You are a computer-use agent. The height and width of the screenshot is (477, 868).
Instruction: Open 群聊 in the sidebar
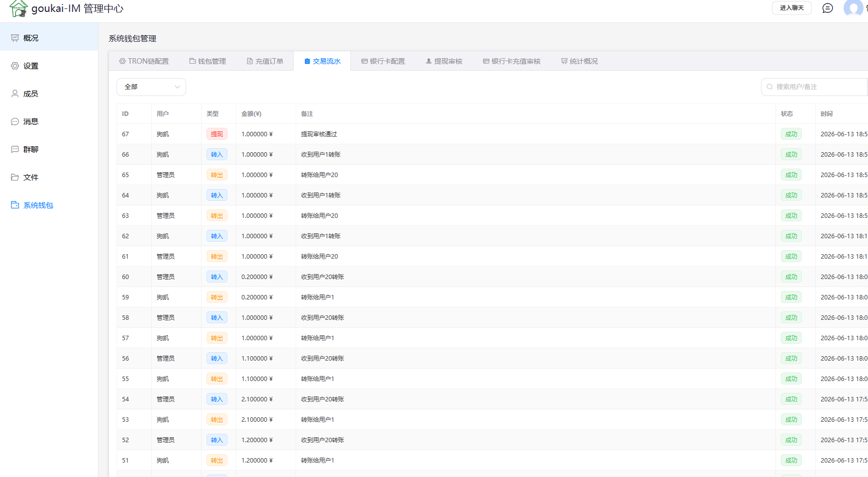(49, 149)
